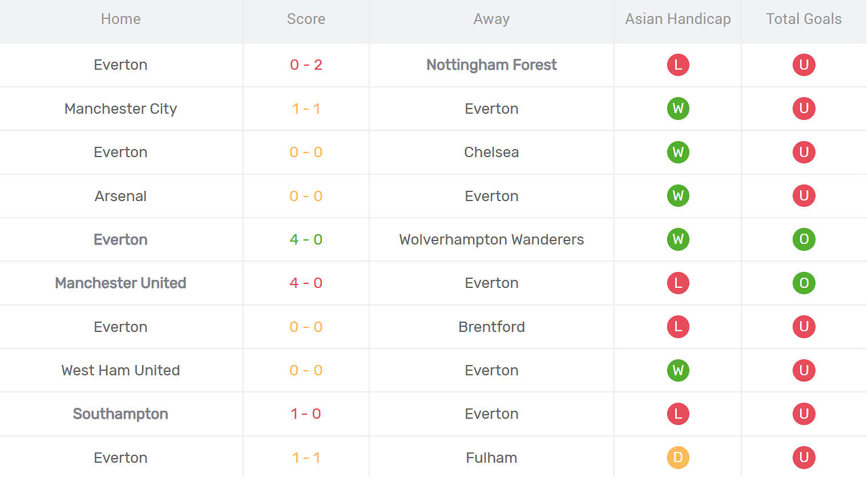868x477 pixels.
Task: Click the Total Goals column header
Action: (x=804, y=19)
